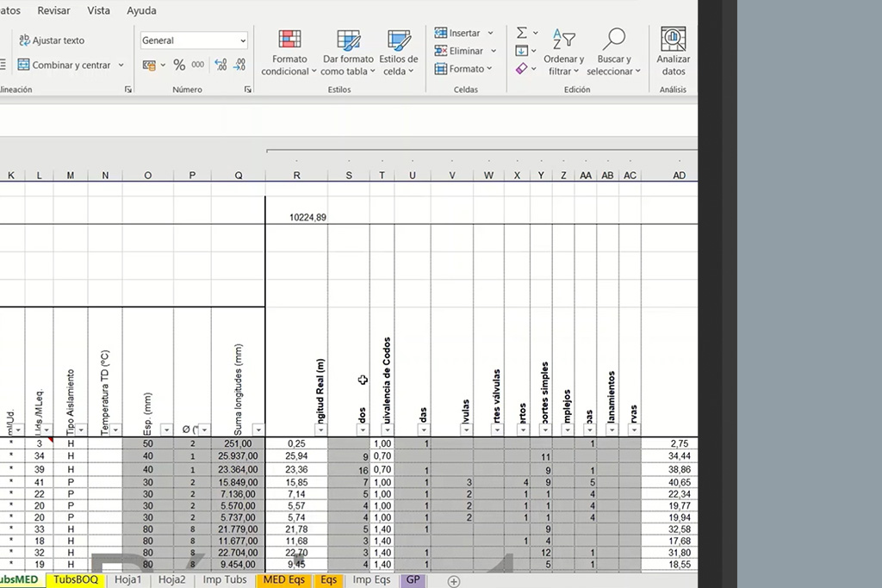Screen dimensions: 882x588
Task: Expand Eliminar dropdown arrow
Action: click(x=494, y=51)
